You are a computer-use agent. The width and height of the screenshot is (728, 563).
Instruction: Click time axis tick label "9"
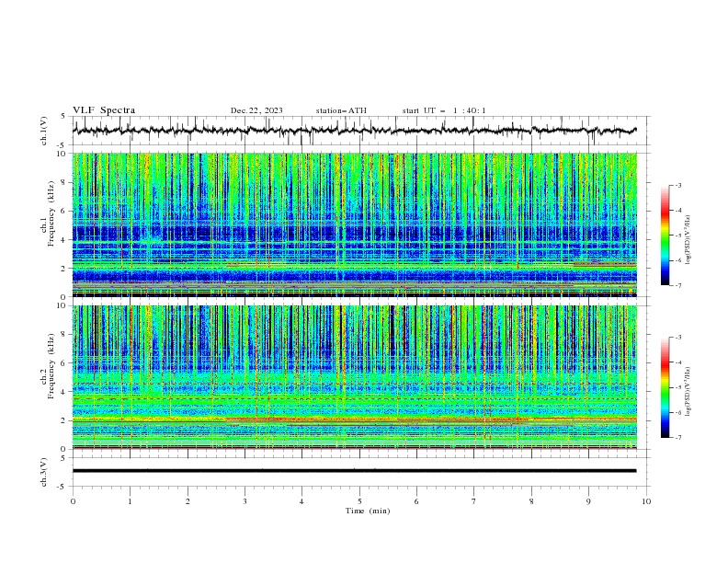tap(588, 501)
